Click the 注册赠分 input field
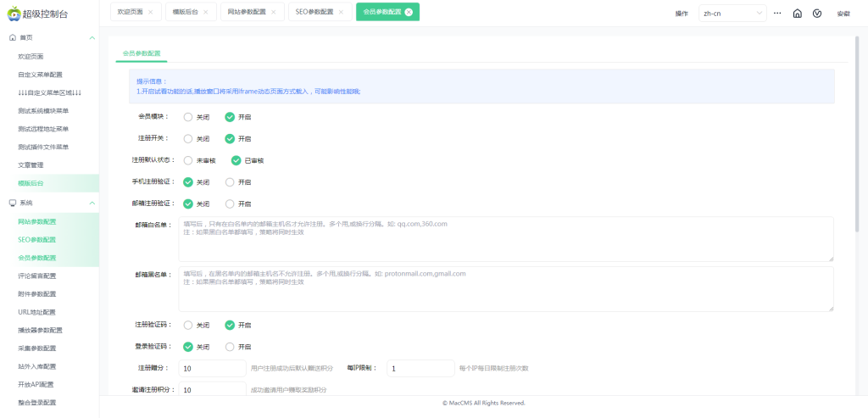 click(x=213, y=368)
